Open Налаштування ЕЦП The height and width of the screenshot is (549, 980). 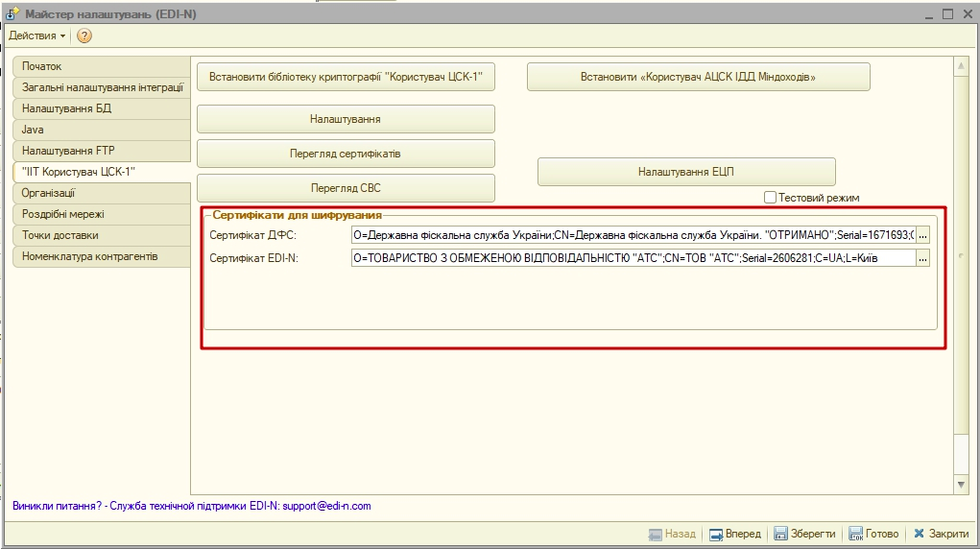tap(686, 172)
